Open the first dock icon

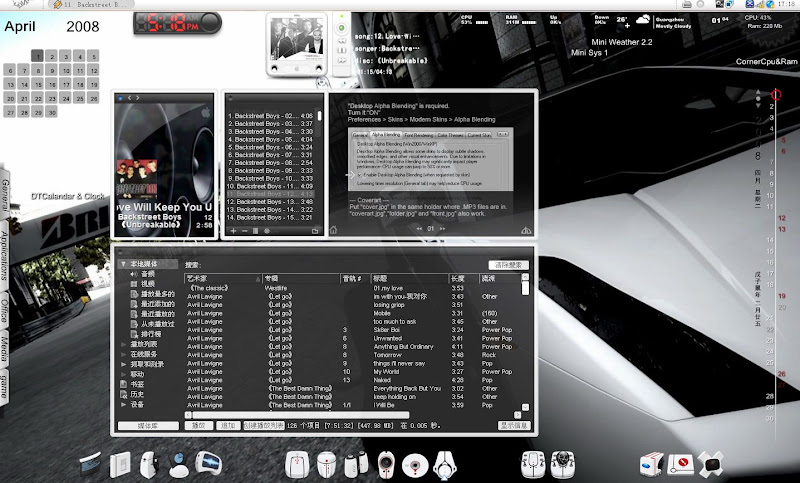[92, 464]
